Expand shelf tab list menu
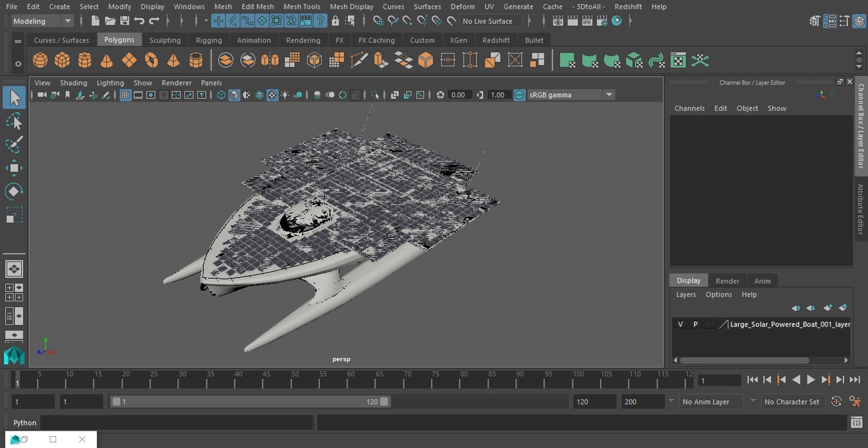 pos(18,41)
